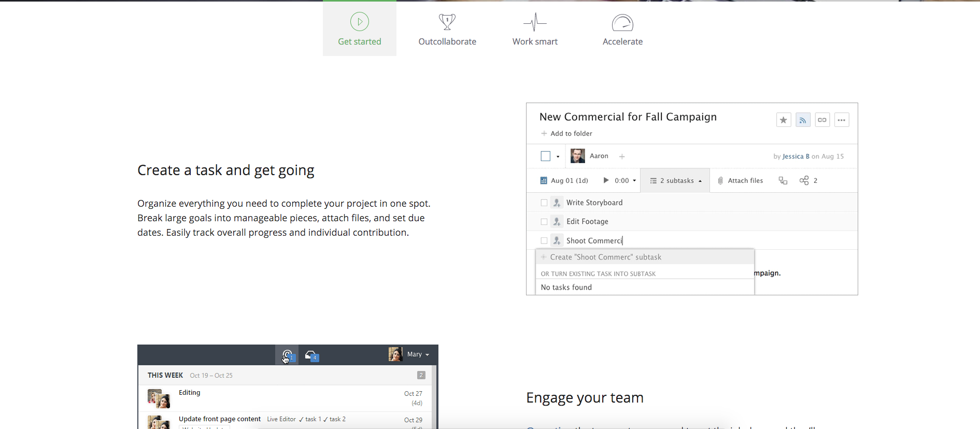Switch to the Outcollaborate tab
Viewport: 980px width, 429px height.
447,28
